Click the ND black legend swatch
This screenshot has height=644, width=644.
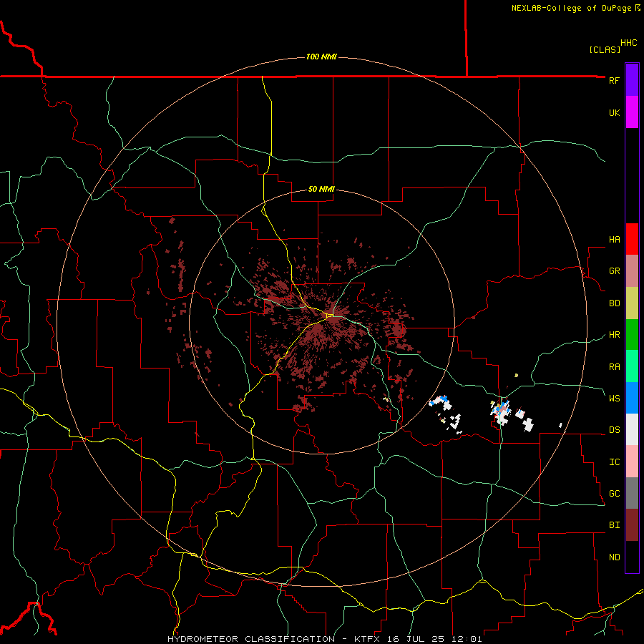point(632,557)
